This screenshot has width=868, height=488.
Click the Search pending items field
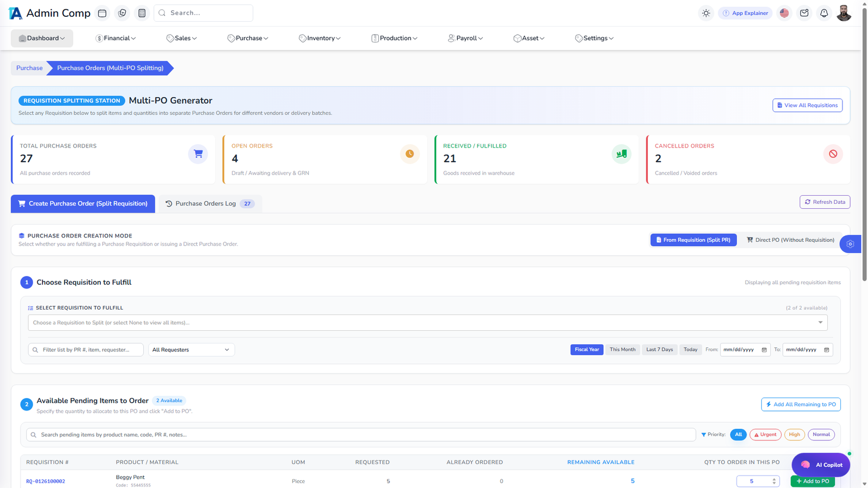(x=361, y=435)
